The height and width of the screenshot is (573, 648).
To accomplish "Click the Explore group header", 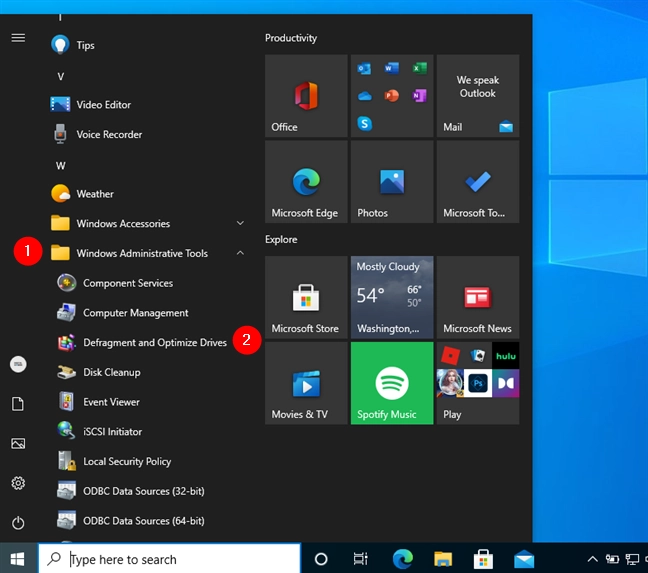I will coord(281,240).
